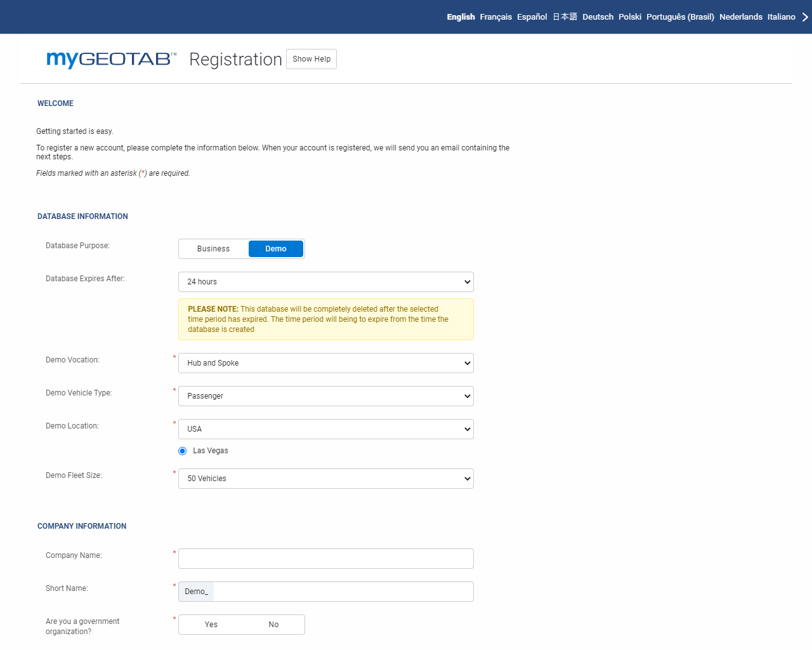Open the Demo Location dropdown
Screen dimensions: 812x650
(x=325, y=429)
